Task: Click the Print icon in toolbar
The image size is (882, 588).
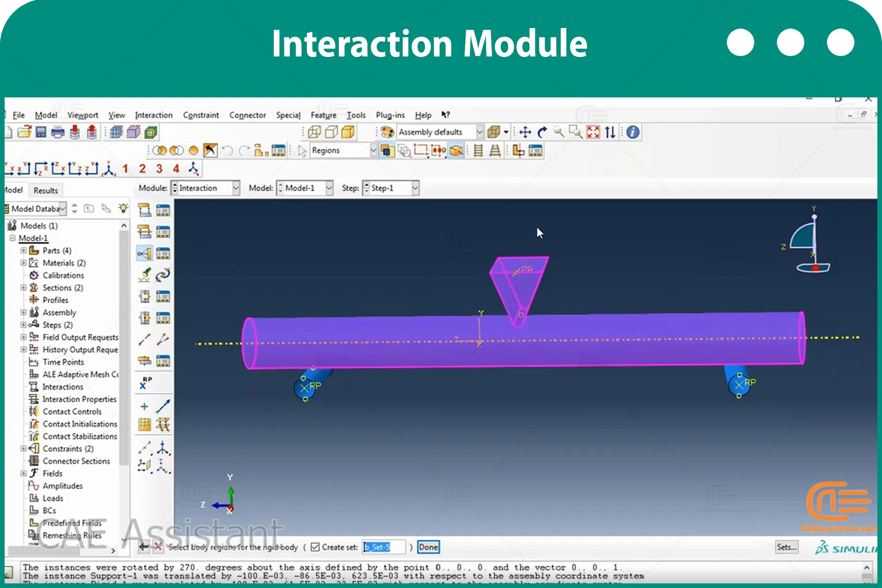Action: click(x=58, y=132)
